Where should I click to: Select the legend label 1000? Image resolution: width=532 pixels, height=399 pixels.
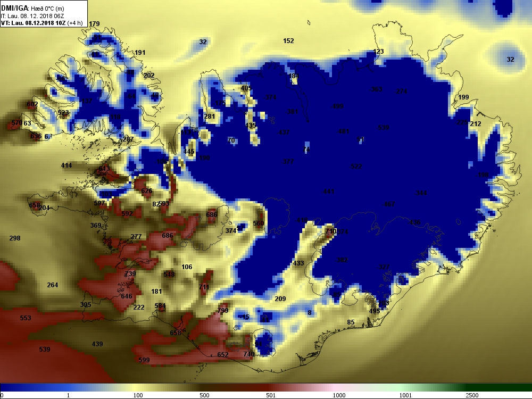[x=339, y=395]
